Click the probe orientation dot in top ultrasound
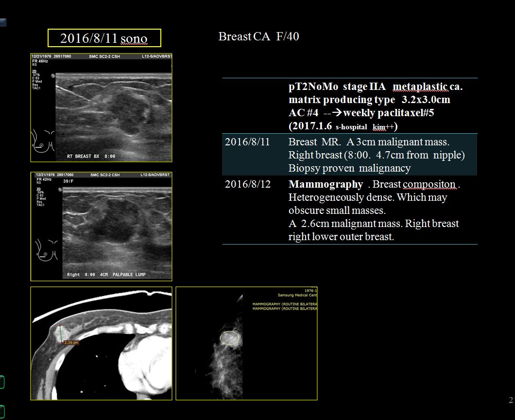Viewport: 515px width, 420px height. point(52,77)
